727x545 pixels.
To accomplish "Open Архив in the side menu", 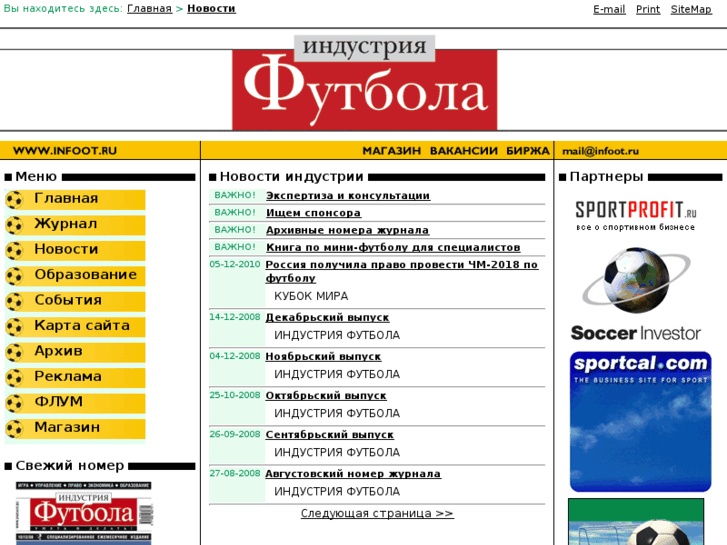I will (58, 351).
